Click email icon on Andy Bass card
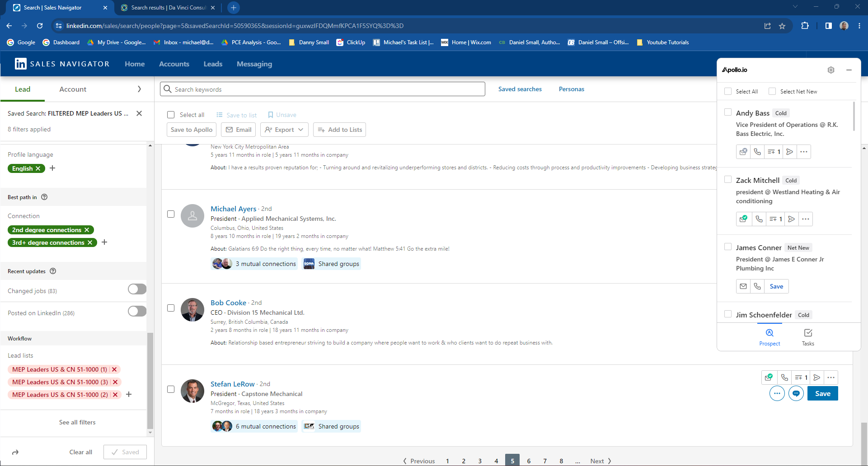868x466 pixels. point(743,152)
